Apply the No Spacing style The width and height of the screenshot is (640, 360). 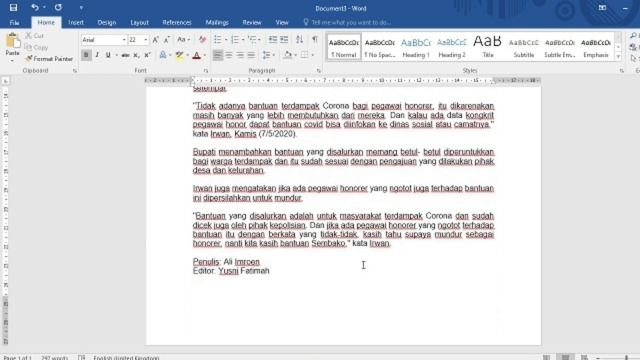(380, 47)
